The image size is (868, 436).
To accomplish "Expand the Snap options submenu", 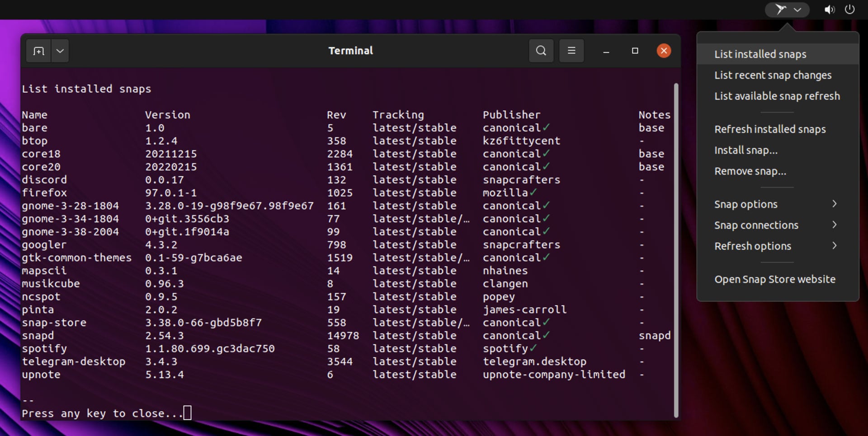I will pos(778,204).
